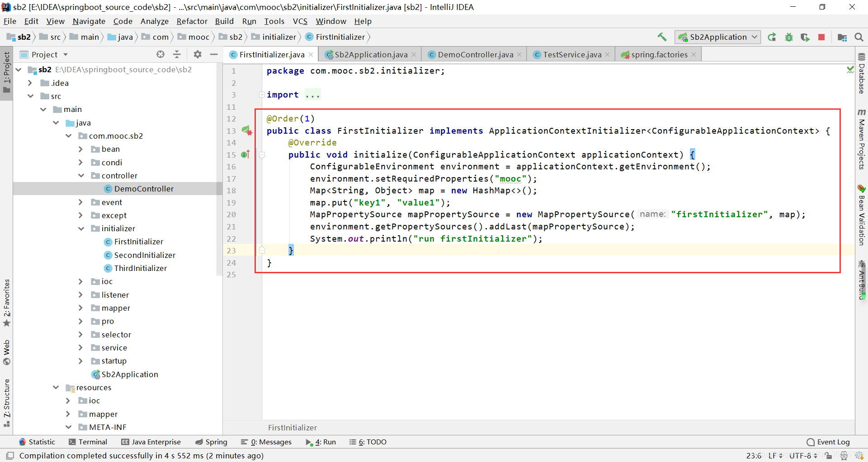Open the Event Log
The height and width of the screenshot is (462, 868).
828,442
